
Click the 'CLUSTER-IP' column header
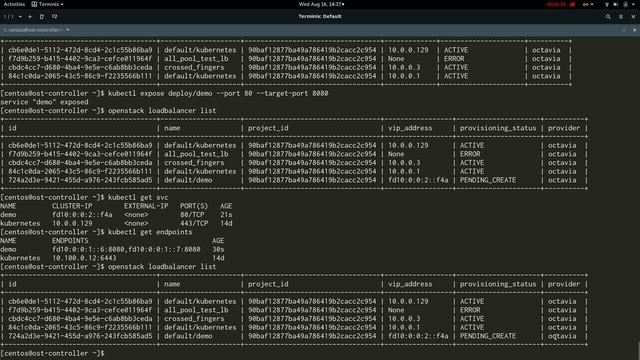tap(72, 206)
